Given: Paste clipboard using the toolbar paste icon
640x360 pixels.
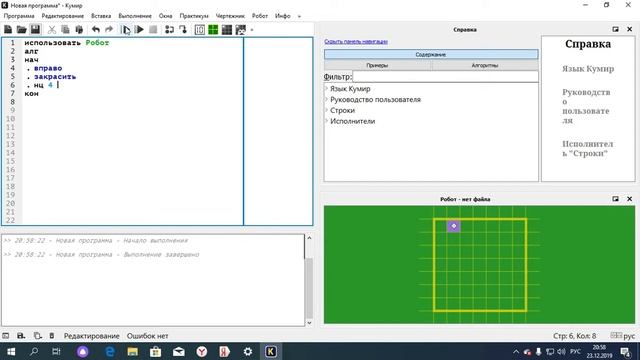Looking at the screenshot, I should pos(79,29).
